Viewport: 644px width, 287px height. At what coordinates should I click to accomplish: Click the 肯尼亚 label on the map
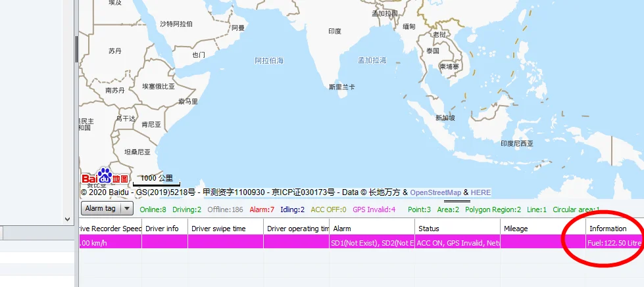151,124
